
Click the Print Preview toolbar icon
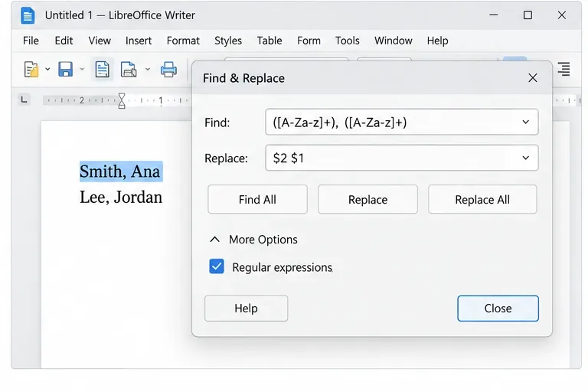pos(129,70)
